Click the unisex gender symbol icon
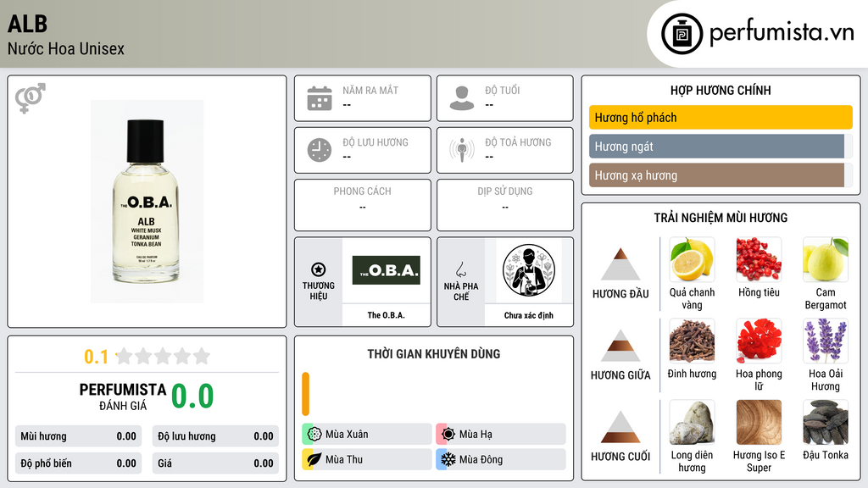The height and width of the screenshot is (488, 868). 30,98
